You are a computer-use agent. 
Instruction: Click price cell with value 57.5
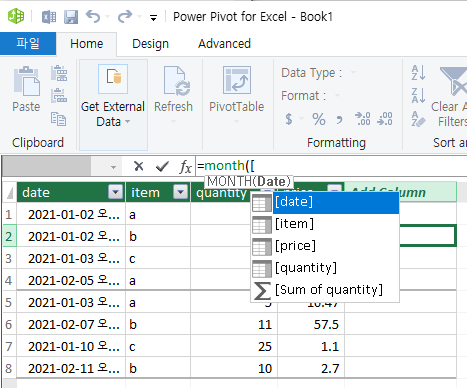click(311, 324)
